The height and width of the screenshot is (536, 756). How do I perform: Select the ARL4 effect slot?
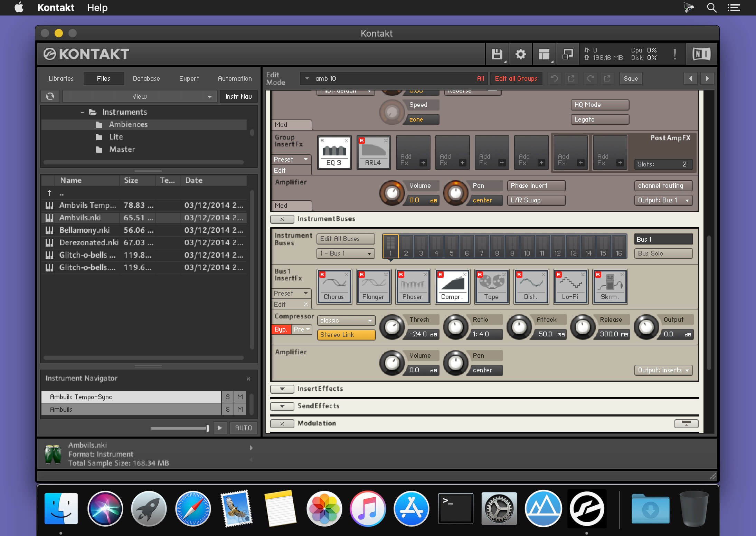[374, 152]
